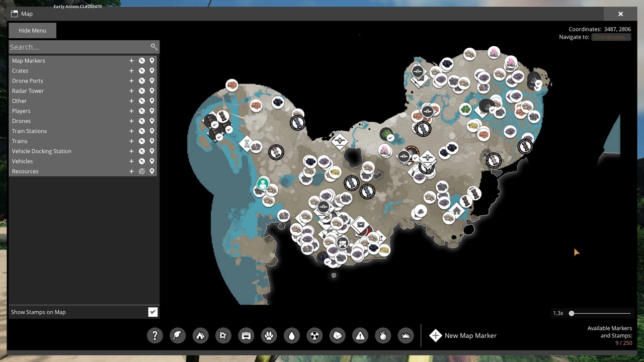Select the Crates list row
Viewport: 644px width, 362px height.
(x=83, y=71)
